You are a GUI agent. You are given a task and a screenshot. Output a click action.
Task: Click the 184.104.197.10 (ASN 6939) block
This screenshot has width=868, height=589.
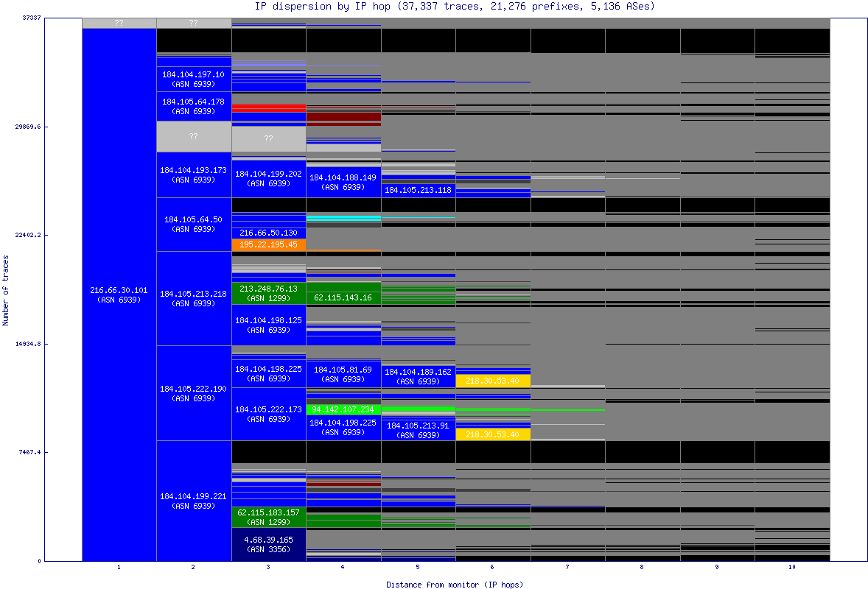tap(194, 77)
